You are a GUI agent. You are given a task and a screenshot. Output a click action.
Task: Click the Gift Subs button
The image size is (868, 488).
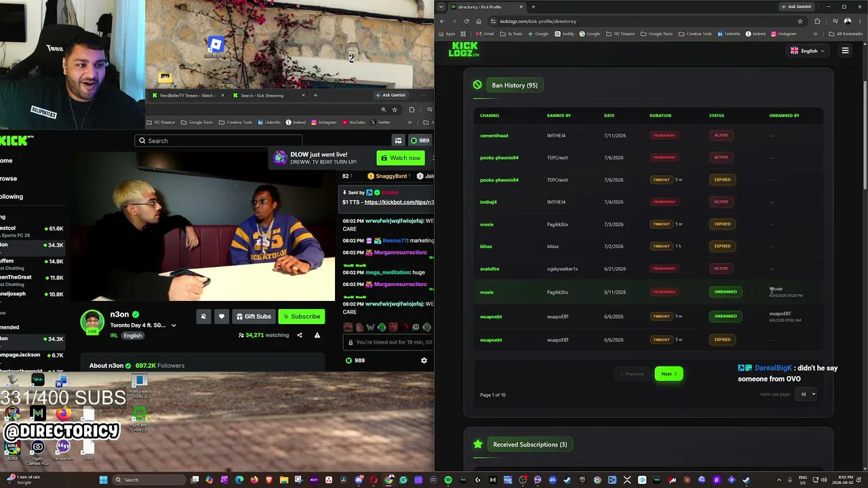coord(254,317)
